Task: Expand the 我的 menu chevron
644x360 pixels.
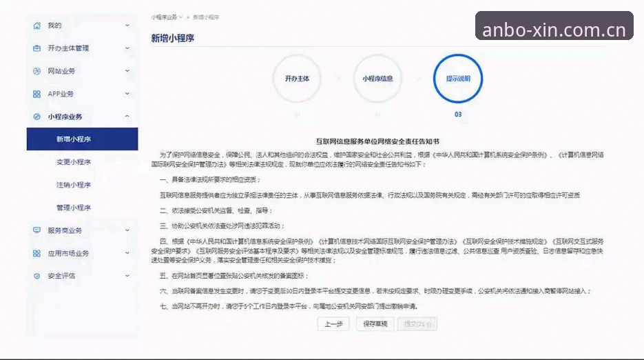Action: tap(127, 26)
